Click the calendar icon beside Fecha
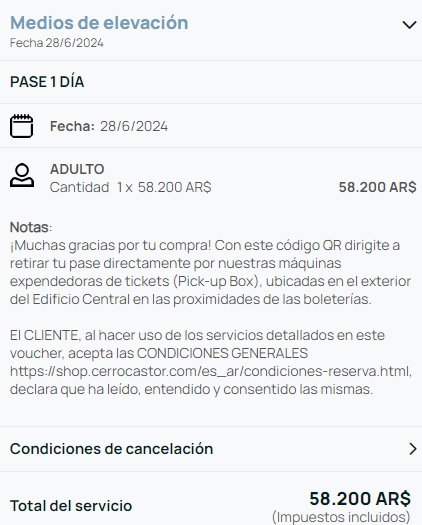 21,126
